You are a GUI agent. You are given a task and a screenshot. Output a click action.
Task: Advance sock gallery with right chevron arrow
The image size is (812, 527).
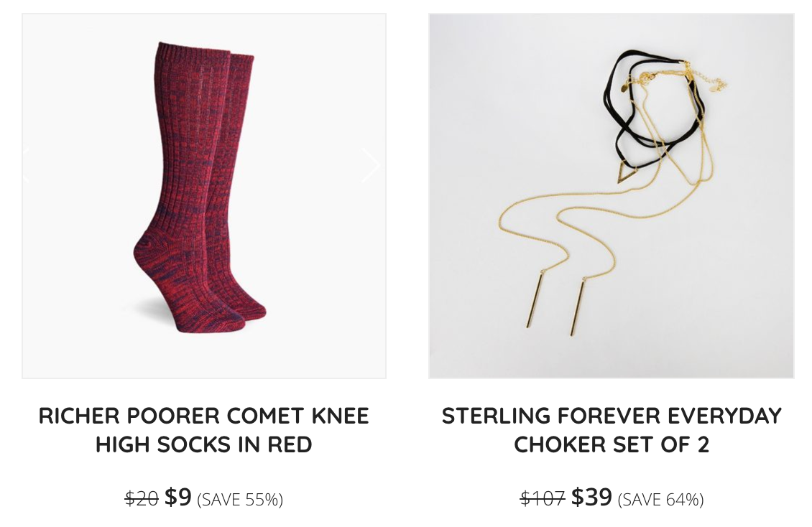pyautogui.click(x=371, y=166)
